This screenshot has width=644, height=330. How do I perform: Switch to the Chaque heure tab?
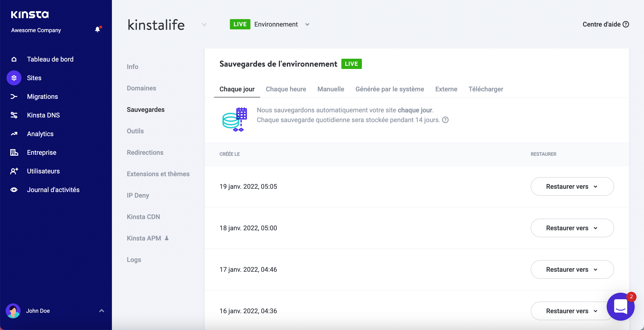click(x=286, y=89)
